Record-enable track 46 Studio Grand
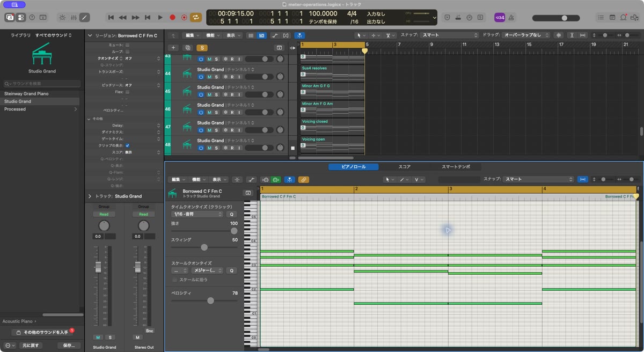The width and height of the screenshot is (644, 352). pos(232,112)
